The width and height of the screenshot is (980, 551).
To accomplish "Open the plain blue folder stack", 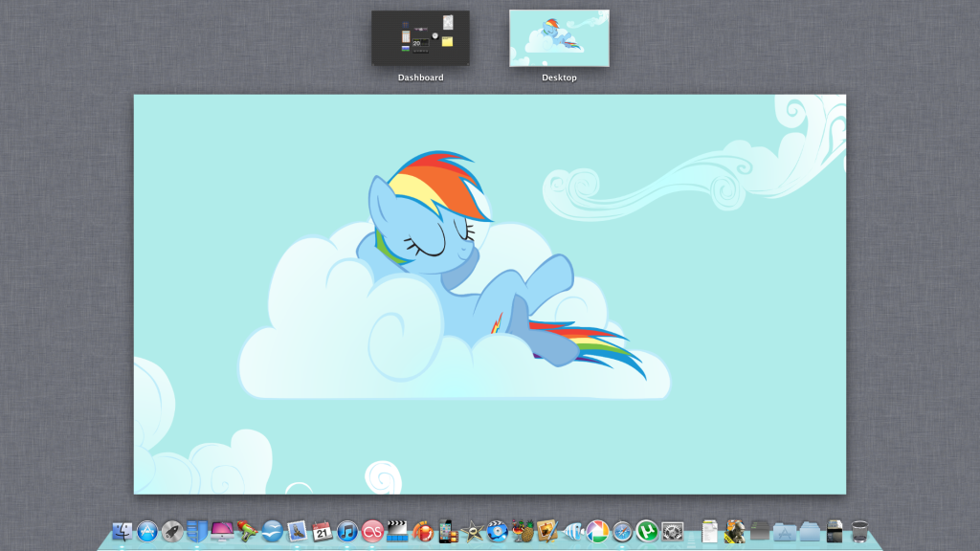I will point(810,532).
